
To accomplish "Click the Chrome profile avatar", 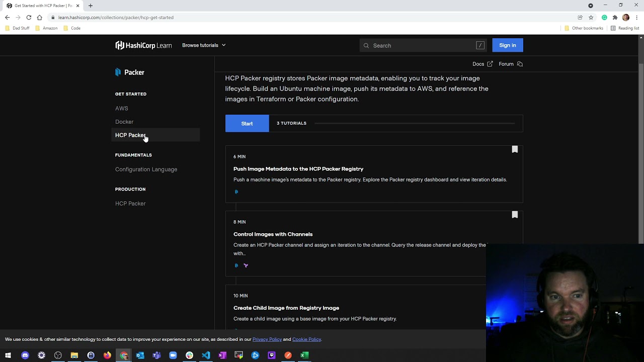I will coord(626,18).
